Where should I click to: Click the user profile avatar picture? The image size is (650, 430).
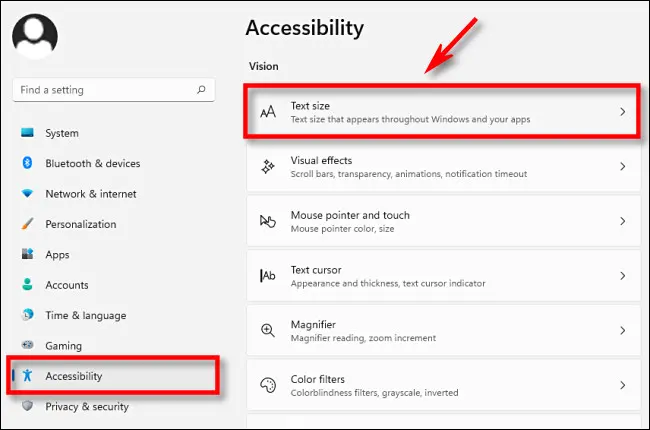click(35, 36)
